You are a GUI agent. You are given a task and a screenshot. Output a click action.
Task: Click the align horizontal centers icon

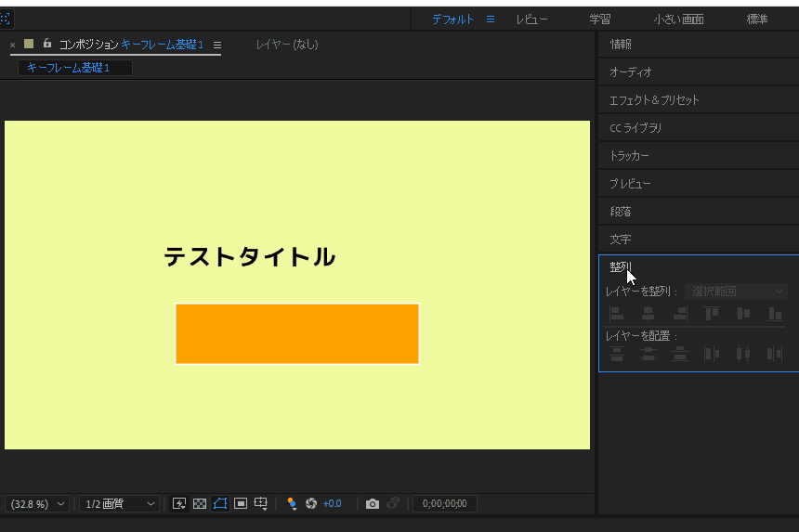coord(648,314)
